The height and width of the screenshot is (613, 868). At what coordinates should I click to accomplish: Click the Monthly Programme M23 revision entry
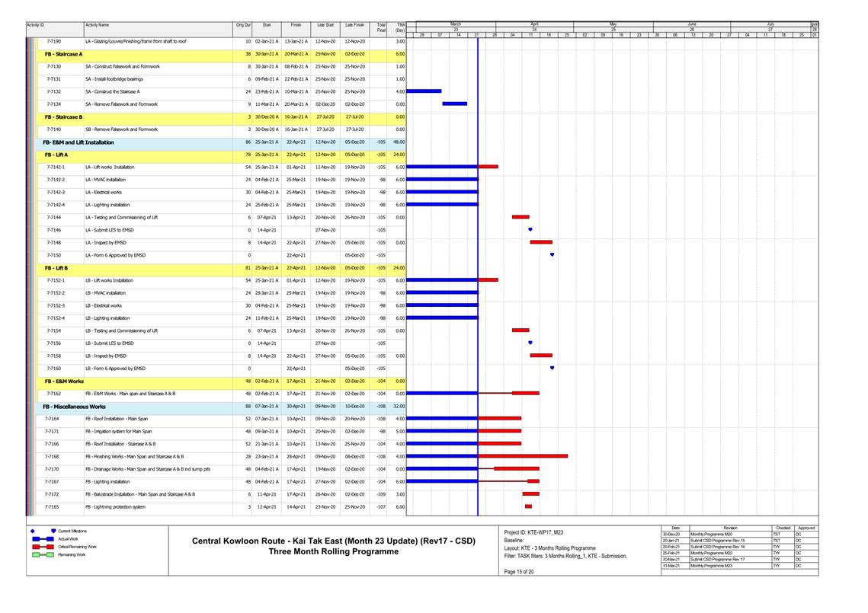(711, 565)
